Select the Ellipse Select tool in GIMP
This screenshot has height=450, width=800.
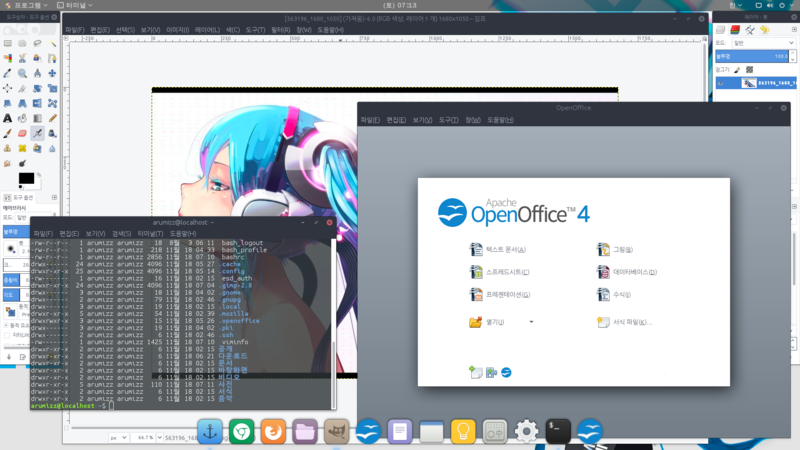coord(22,43)
